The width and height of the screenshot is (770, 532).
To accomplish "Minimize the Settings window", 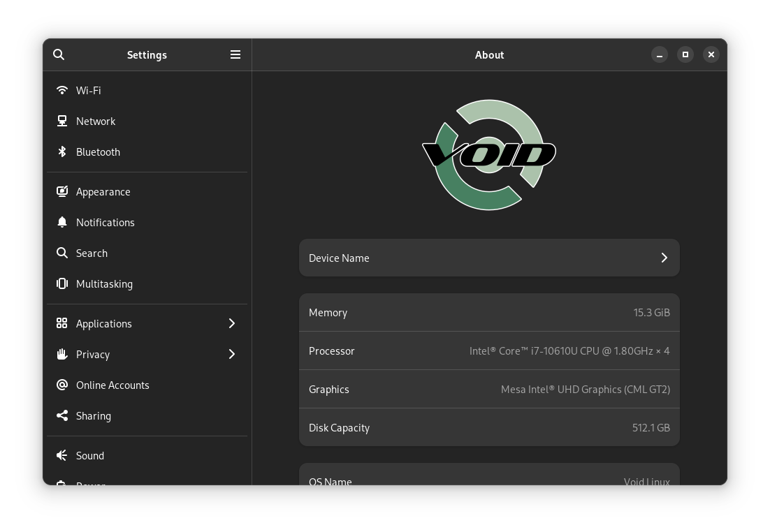I will tap(660, 54).
